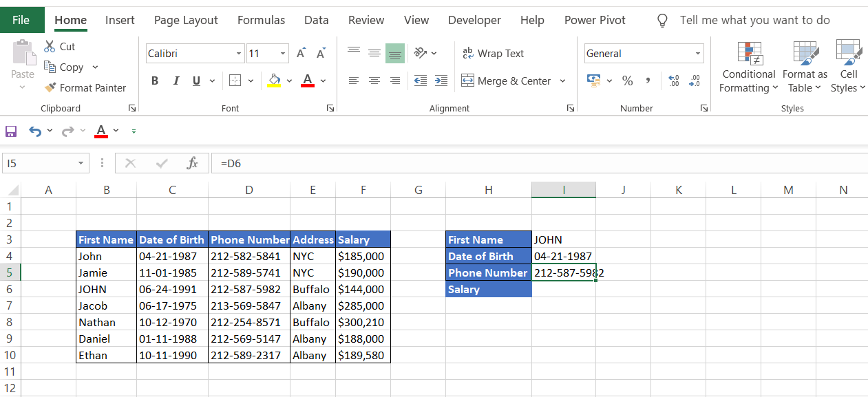
Task: Click the Save icon in quick access toolbar
Action: [x=11, y=131]
